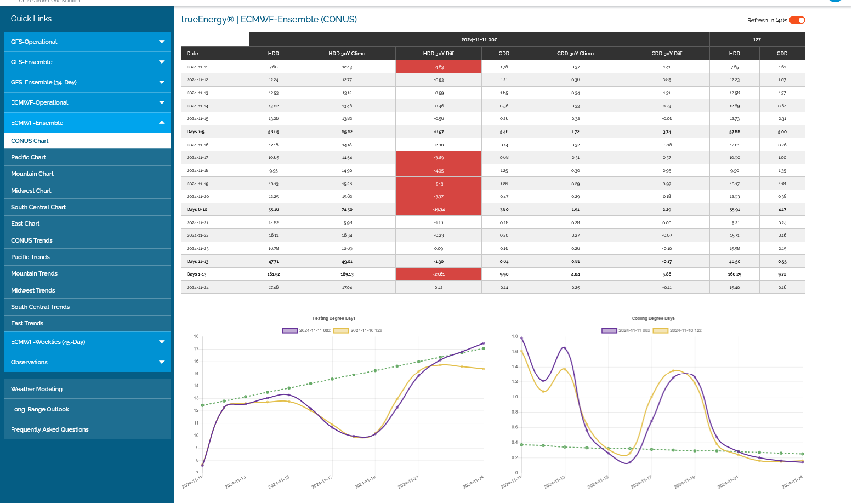Toggle the auto Refresh switch
This screenshot has width=852, height=504.
point(797,20)
